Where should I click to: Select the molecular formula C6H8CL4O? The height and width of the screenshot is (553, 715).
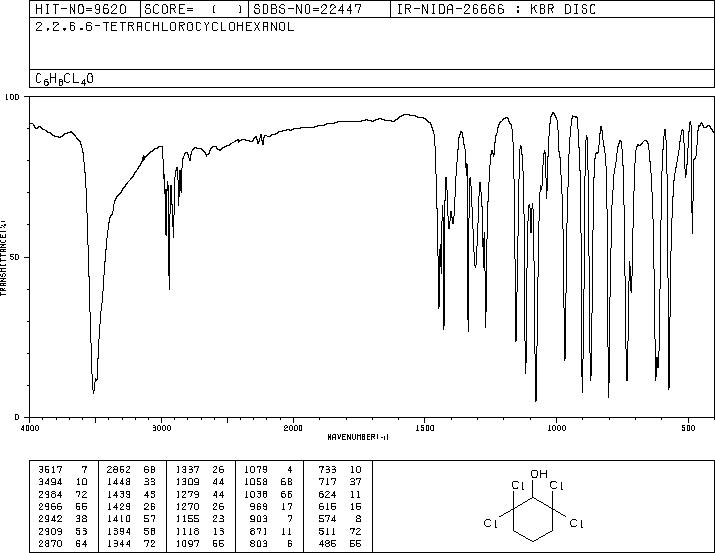coord(64,79)
